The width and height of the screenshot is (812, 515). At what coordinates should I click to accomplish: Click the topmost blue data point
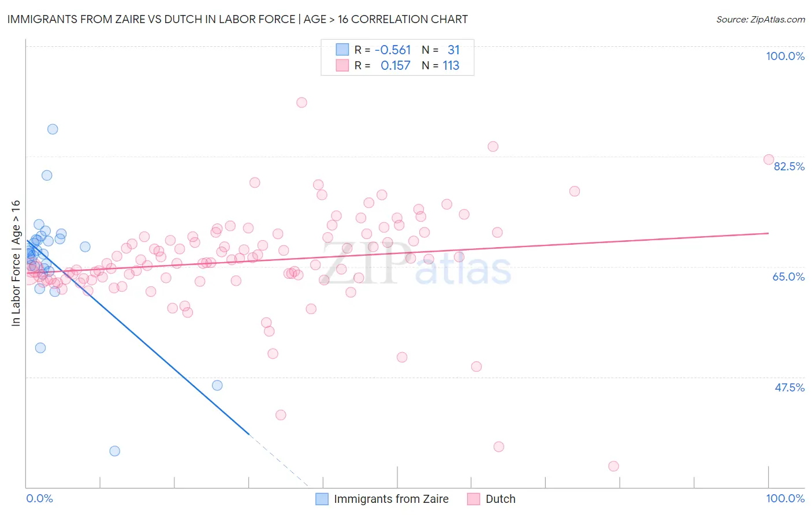[x=53, y=129]
